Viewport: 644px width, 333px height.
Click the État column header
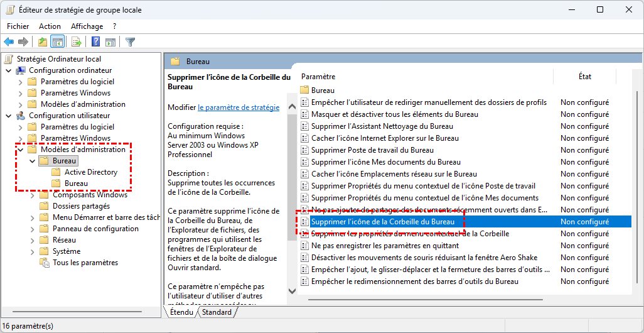(x=584, y=77)
